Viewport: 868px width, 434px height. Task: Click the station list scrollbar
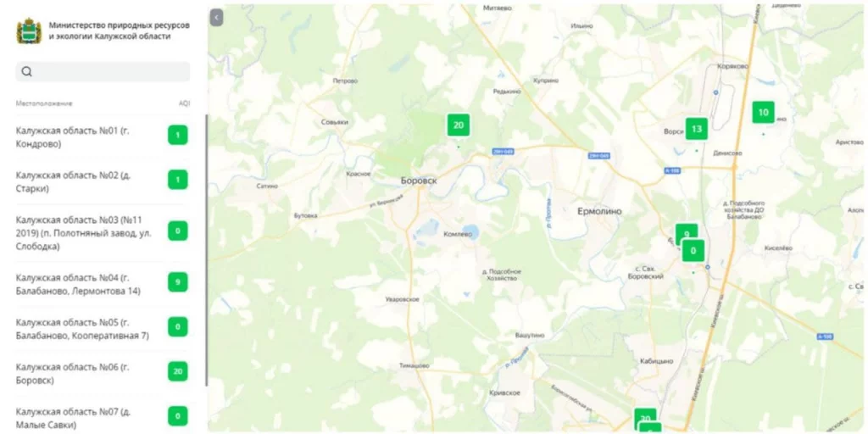pos(207,250)
